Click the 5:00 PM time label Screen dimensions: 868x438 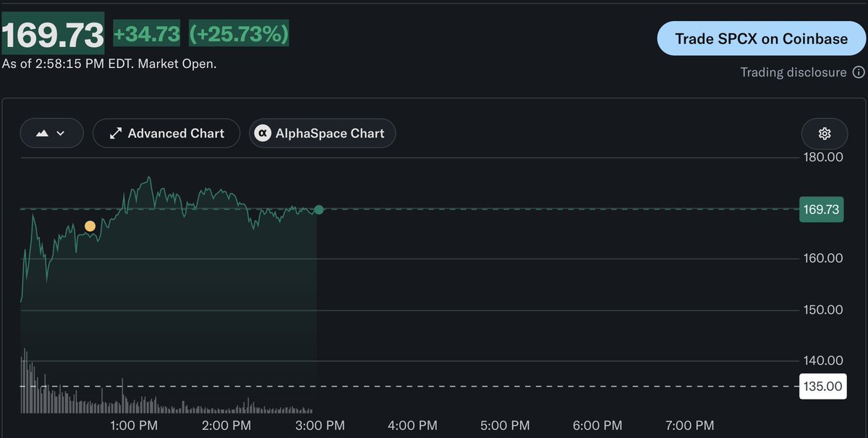coord(504,425)
